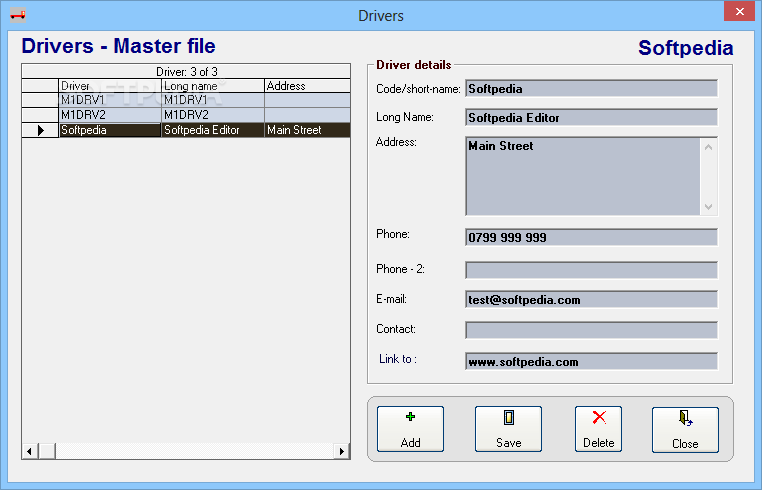Click the red truck application icon
This screenshot has width=762, height=490.
click(x=18, y=15)
